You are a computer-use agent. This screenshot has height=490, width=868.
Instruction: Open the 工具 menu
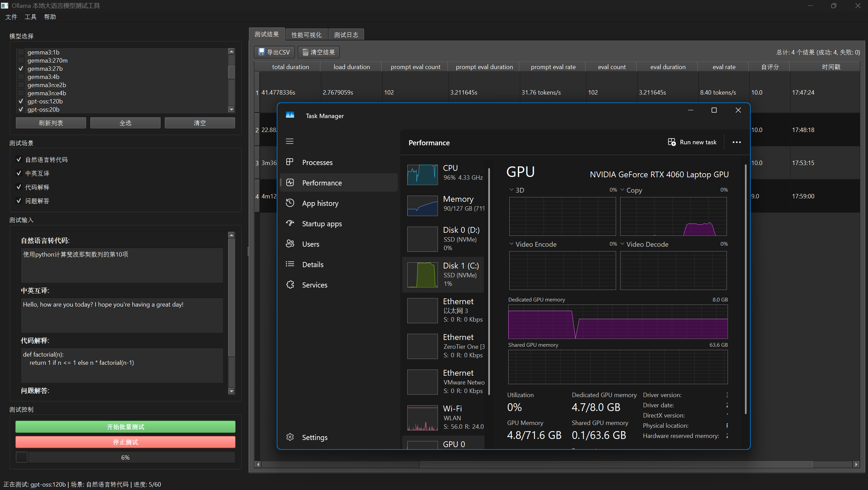tap(30, 17)
